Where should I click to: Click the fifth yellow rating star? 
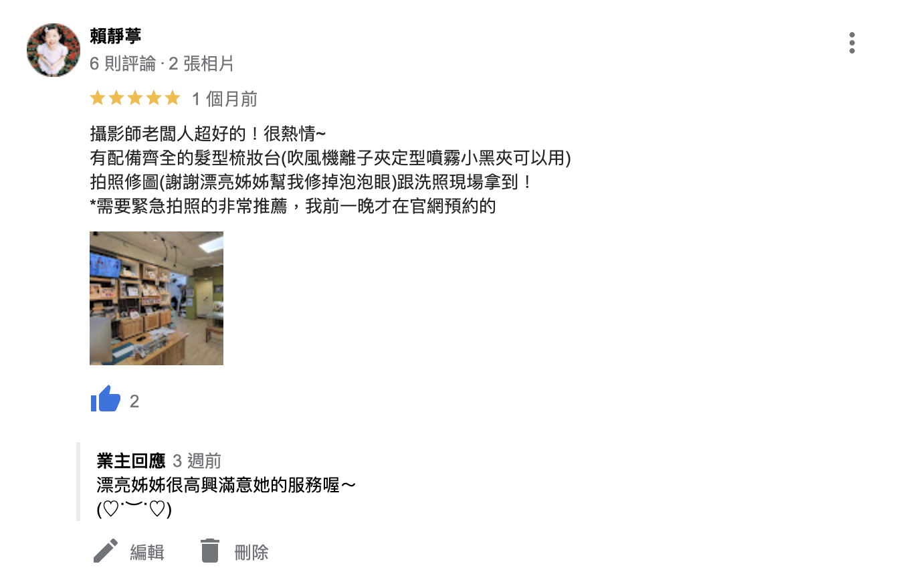pos(173,98)
